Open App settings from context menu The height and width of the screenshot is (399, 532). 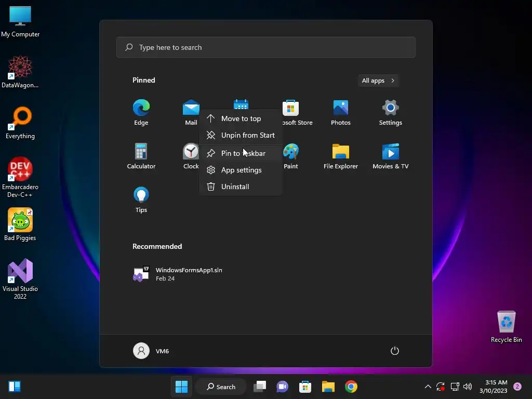241,170
